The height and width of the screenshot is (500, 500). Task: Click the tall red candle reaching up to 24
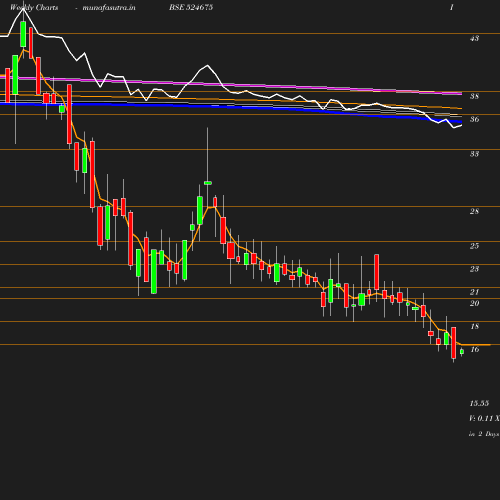[x=377, y=272]
